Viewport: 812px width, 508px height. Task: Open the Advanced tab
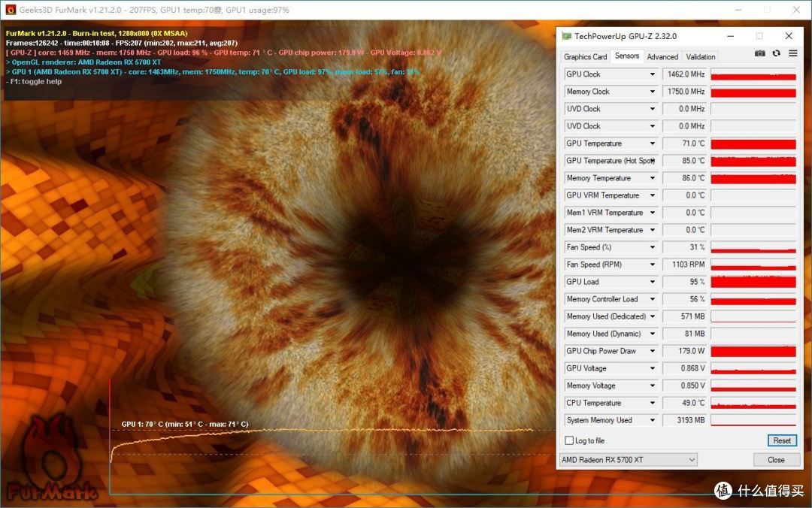662,56
